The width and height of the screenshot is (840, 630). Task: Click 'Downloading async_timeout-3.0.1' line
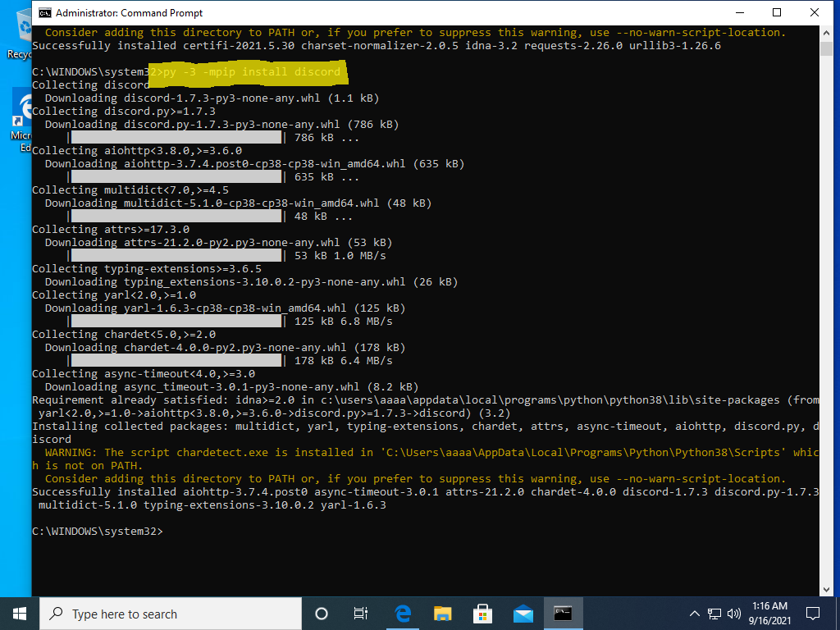pyautogui.click(x=231, y=387)
